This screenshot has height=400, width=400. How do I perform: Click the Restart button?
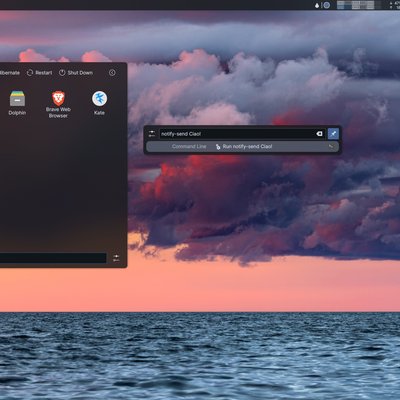(40, 73)
